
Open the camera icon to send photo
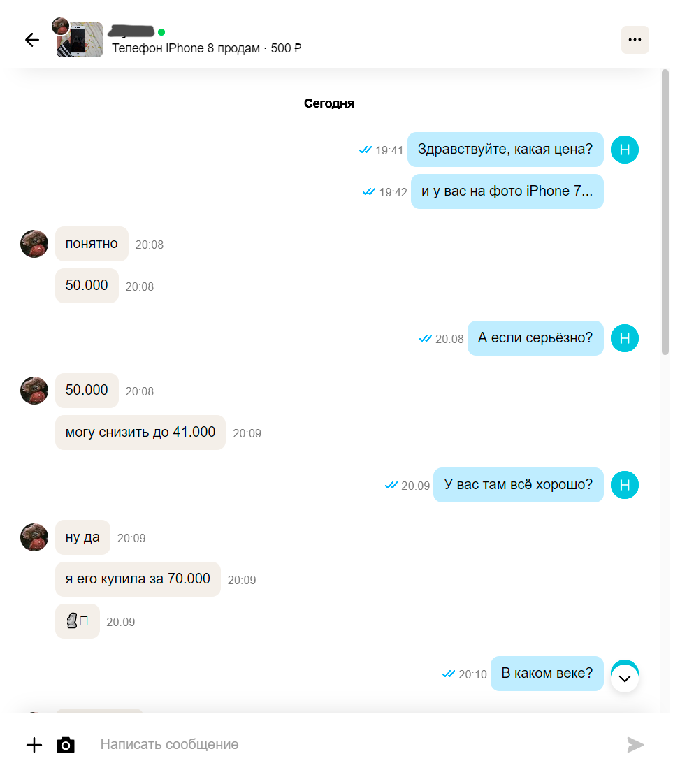[66, 744]
